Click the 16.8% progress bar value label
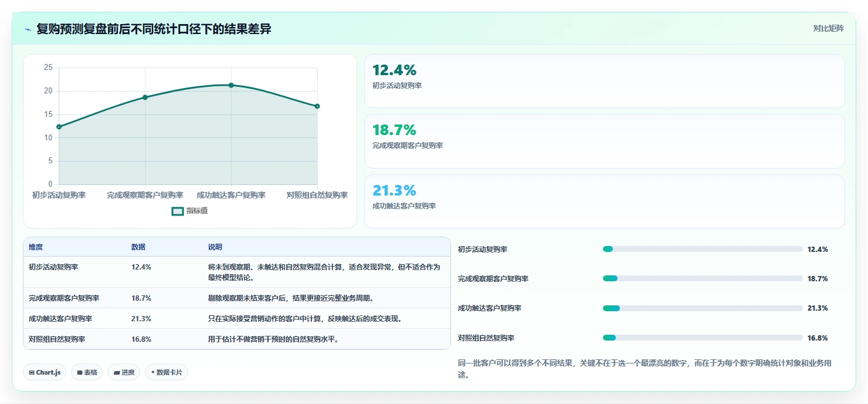The width and height of the screenshot is (868, 404). pyautogui.click(x=818, y=338)
